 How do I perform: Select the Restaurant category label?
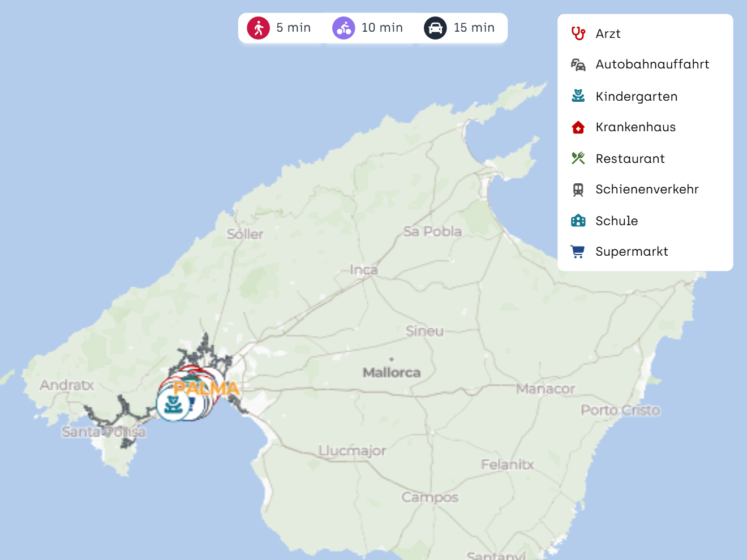[x=630, y=159]
